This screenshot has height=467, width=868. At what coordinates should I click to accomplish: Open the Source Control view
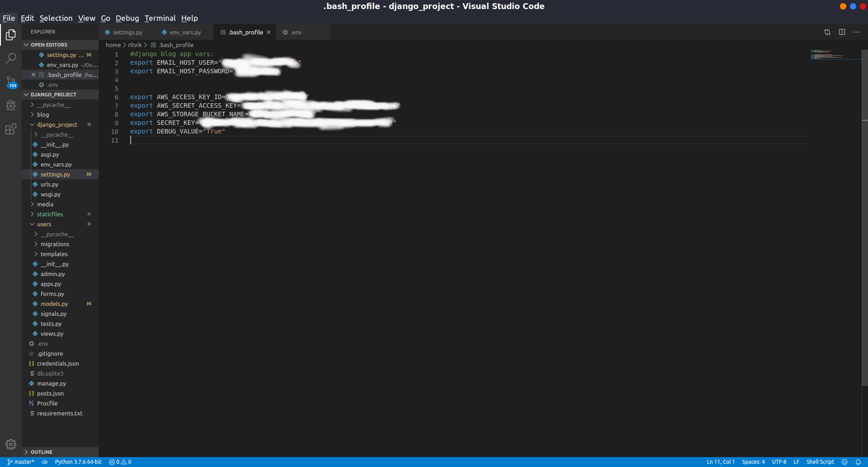tap(10, 82)
